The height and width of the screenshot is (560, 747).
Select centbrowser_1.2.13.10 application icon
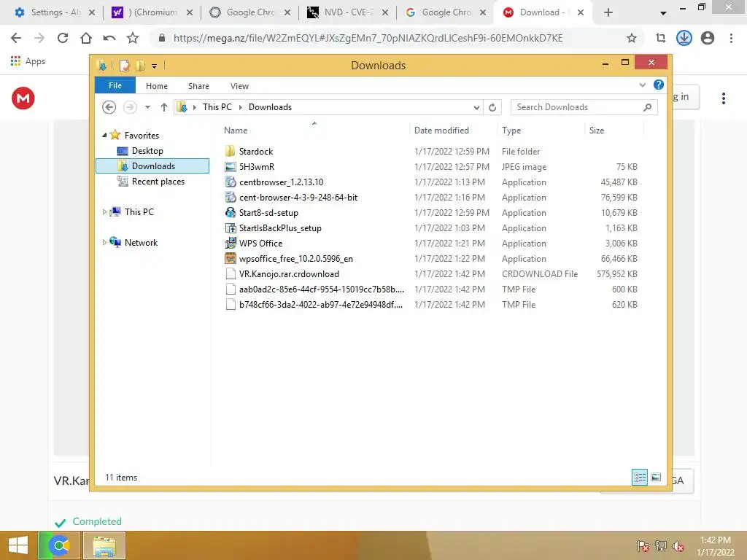[230, 182]
